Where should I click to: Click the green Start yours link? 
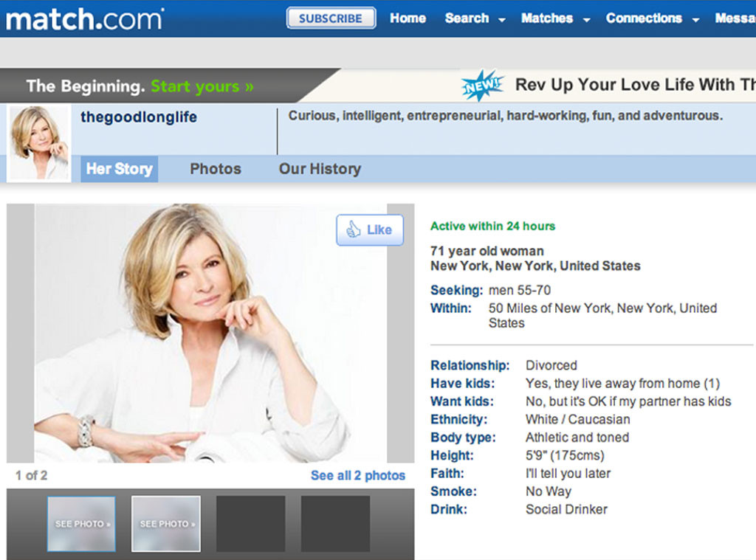tap(202, 86)
